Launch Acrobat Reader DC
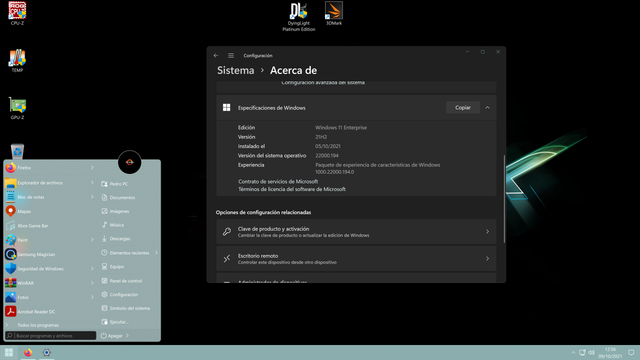This screenshot has width=640, height=360. click(x=48, y=311)
